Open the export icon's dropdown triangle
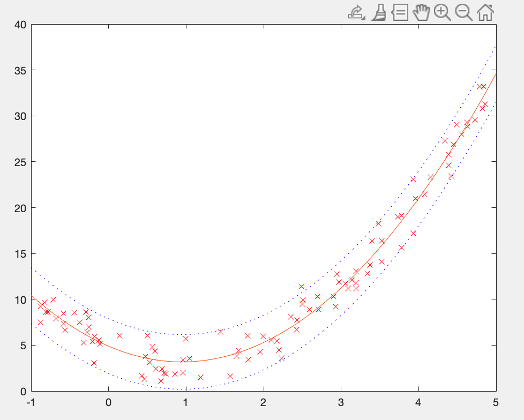The width and height of the screenshot is (524, 420). 364,18
